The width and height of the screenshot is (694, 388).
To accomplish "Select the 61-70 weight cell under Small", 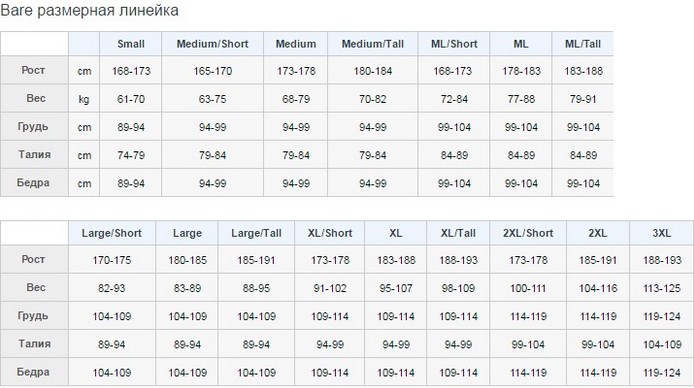I will (x=131, y=99).
